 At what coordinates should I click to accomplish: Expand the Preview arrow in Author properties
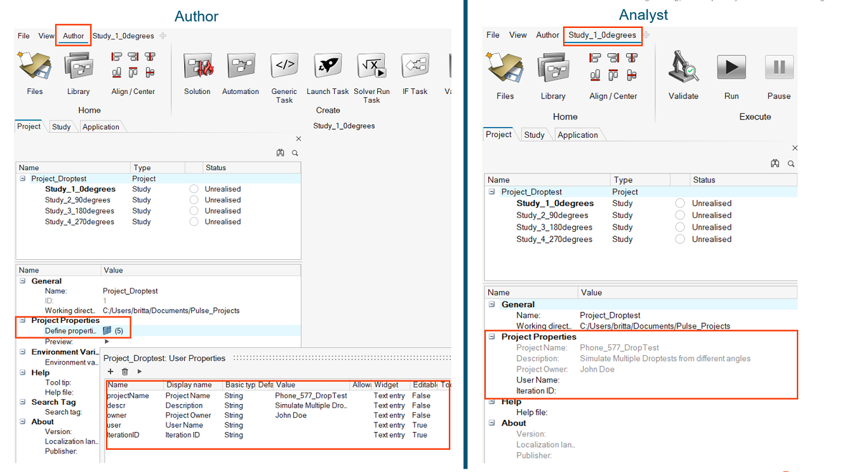(x=107, y=342)
